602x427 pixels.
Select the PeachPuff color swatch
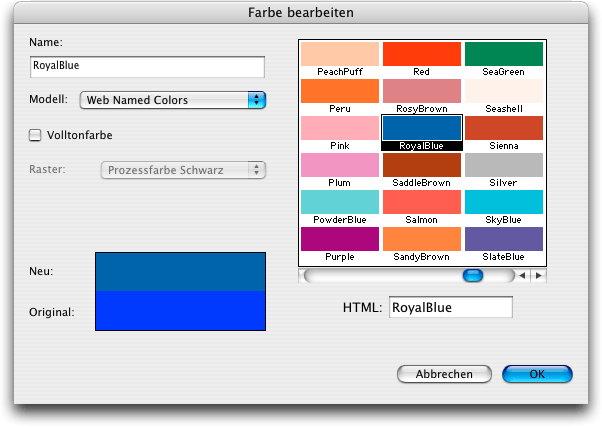(x=340, y=54)
